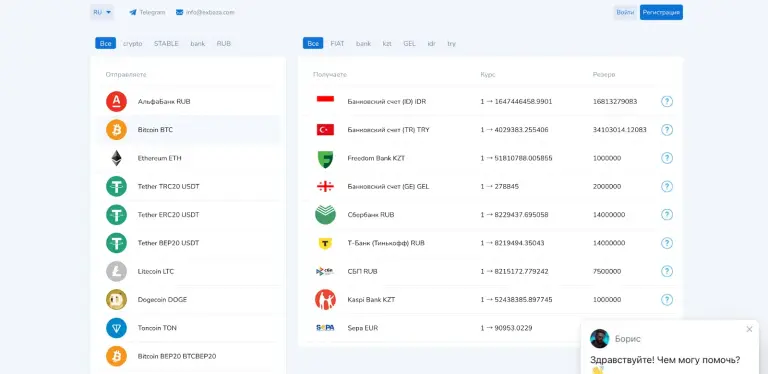The height and width of the screenshot is (374, 768).
Task: Click the Bitcoin BTC orange coin icon
Action: coord(116,130)
